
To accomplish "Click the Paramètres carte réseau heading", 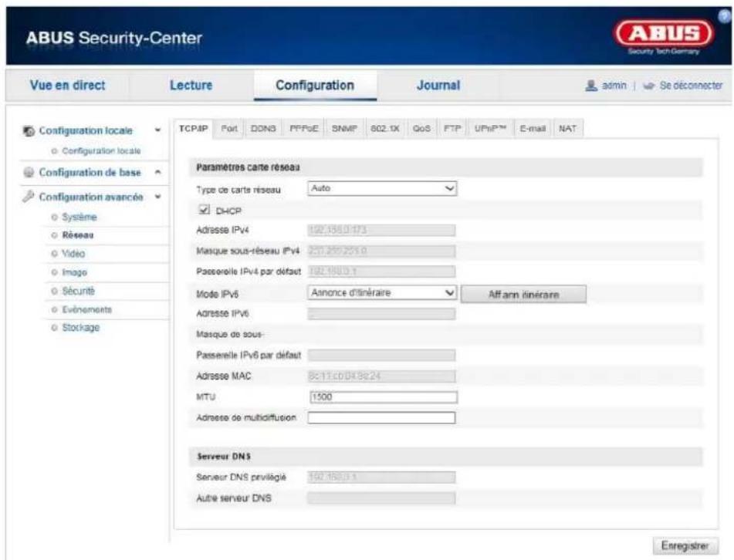I will point(248,167).
